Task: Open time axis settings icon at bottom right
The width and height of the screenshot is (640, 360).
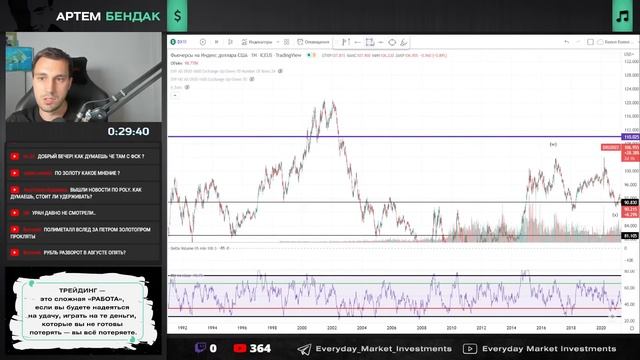Action: pos(631,328)
